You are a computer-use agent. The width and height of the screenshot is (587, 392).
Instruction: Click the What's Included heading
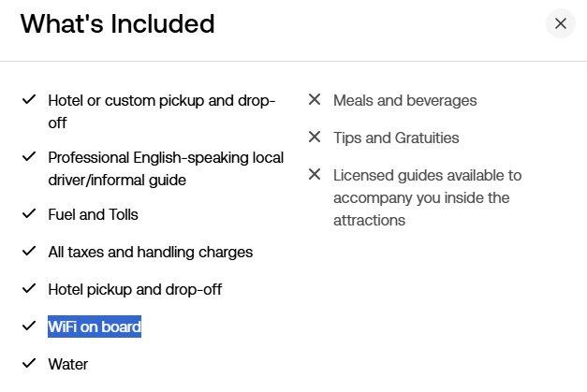[x=118, y=24]
